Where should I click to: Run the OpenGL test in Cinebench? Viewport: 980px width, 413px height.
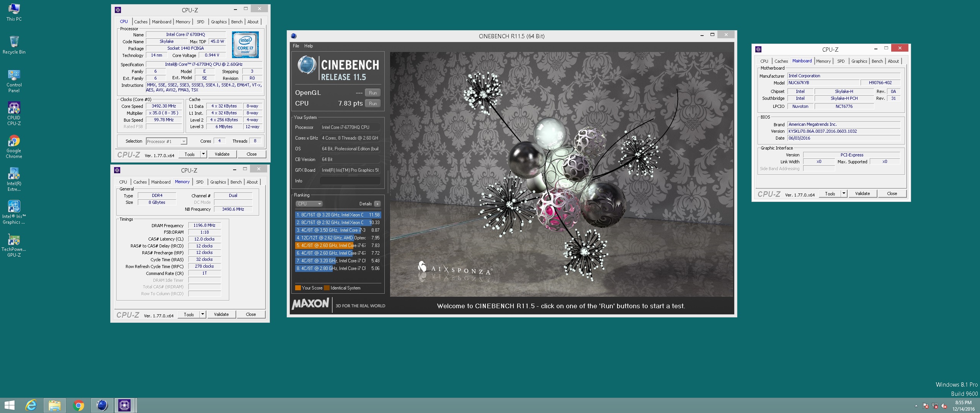click(x=372, y=93)
